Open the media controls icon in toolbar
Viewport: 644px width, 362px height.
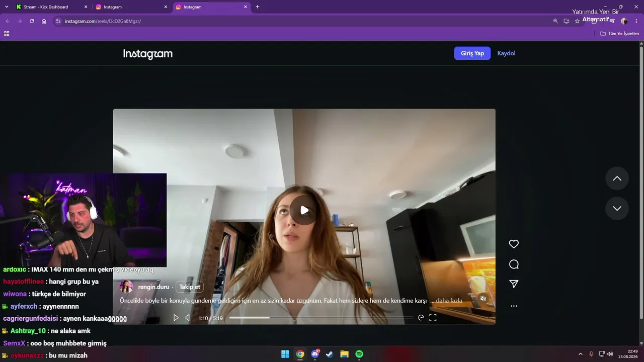coord(612,21)
